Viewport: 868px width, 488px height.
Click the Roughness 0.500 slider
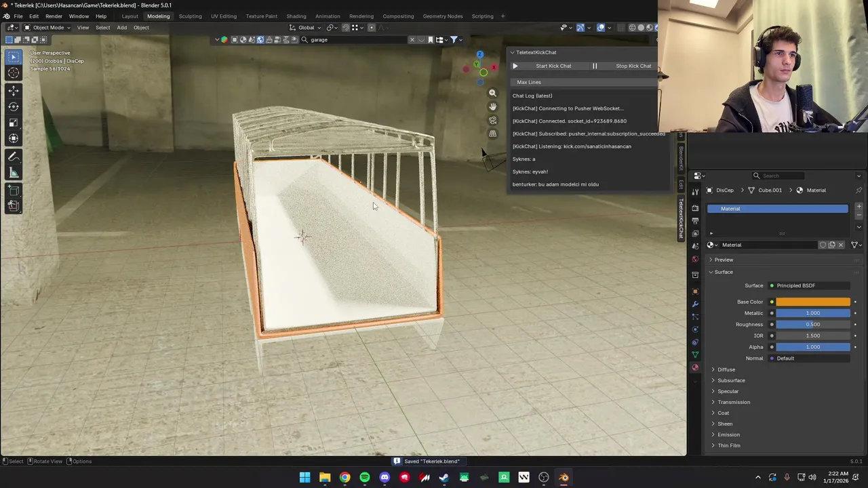813,324
